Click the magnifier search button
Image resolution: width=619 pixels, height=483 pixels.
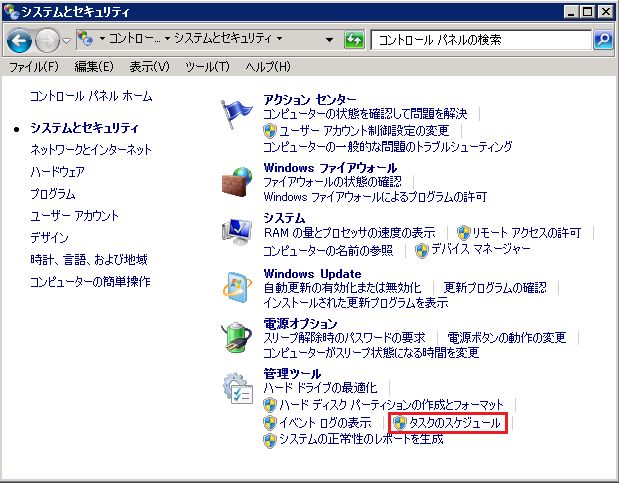(x=603, y=39)
